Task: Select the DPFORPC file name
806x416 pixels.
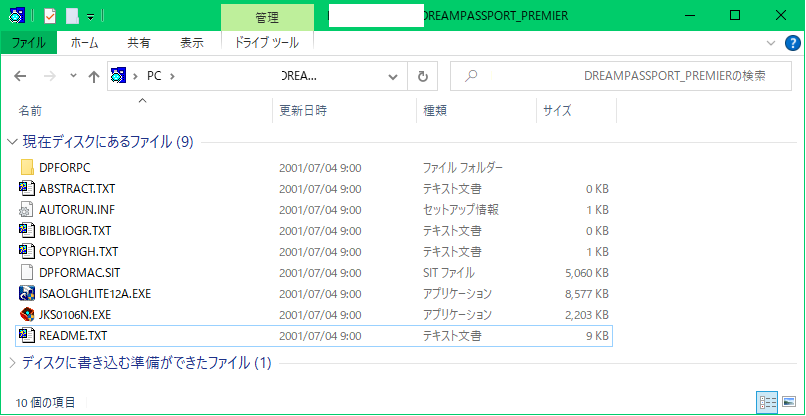Action: pos(65,168)
